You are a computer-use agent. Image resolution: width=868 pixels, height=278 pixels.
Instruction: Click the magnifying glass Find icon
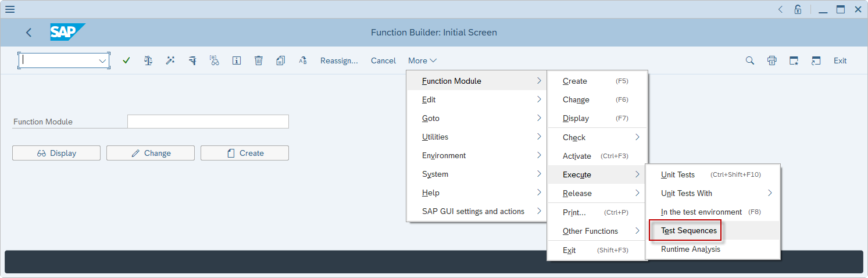coord(750,60)
